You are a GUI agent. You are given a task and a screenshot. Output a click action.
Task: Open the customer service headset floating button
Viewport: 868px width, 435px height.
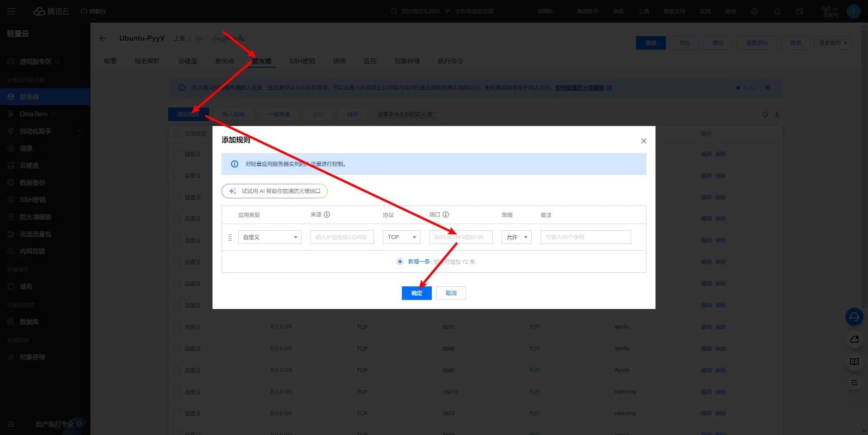pos(854,317)
